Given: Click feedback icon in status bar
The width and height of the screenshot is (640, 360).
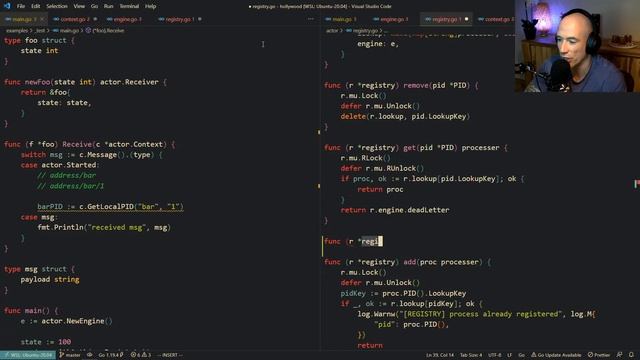Looking at the screenshot, I should [620, 355].
